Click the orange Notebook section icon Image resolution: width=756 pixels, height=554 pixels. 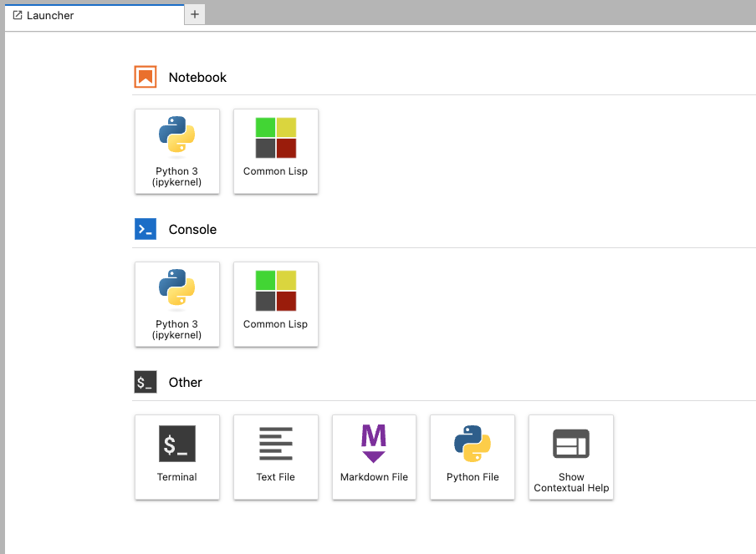(146, 77)
